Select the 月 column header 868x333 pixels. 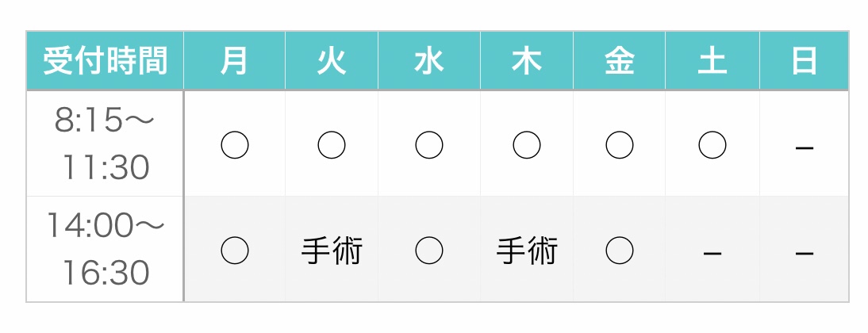[234, 61]
